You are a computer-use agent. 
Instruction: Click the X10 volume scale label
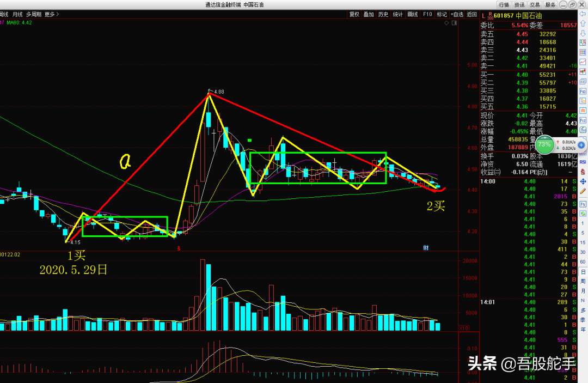pyautogui.click(x=464, y=328)
